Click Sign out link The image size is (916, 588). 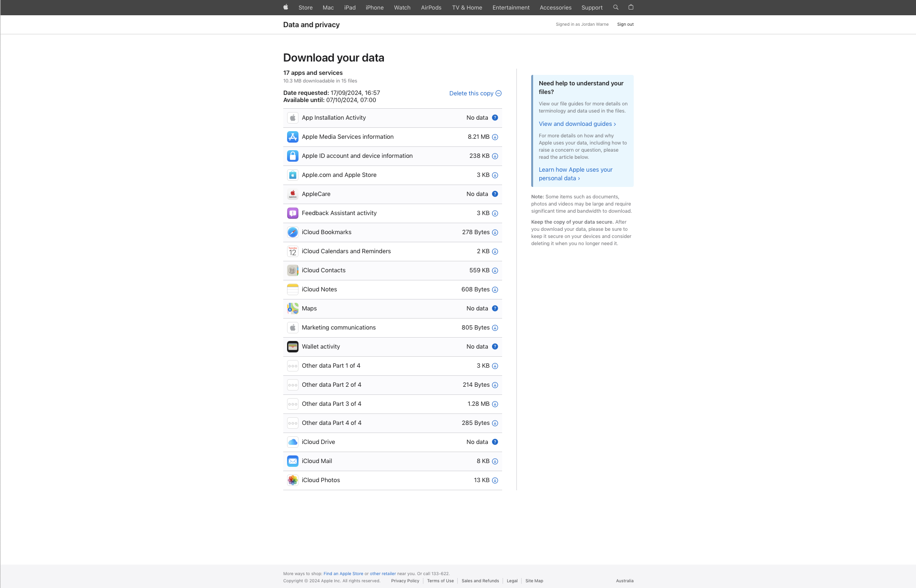coord(625,24)
